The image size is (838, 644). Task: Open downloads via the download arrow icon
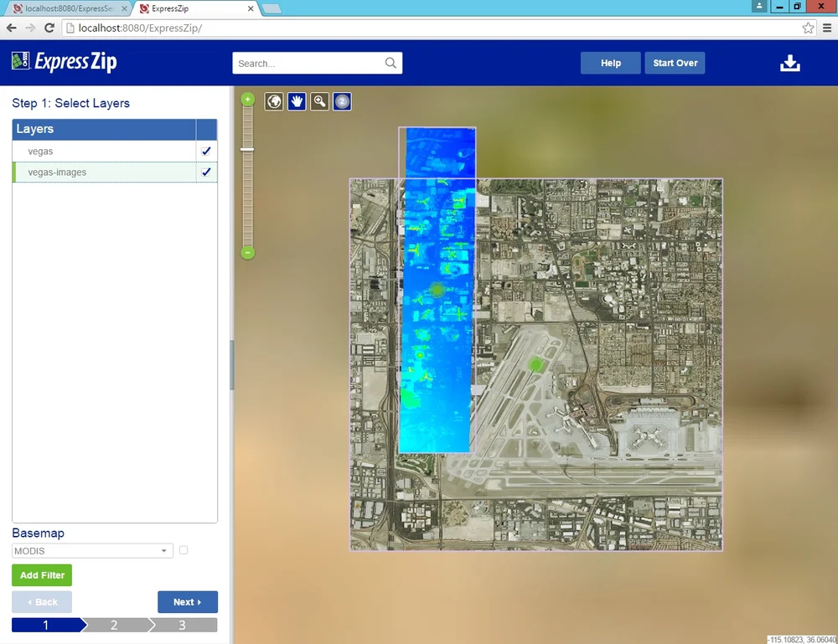[789, 62]
